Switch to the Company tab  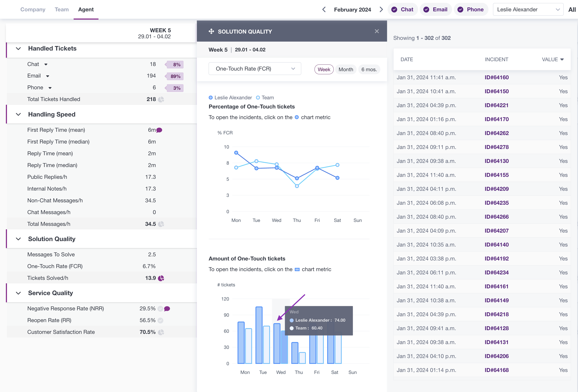pos(33,9)
